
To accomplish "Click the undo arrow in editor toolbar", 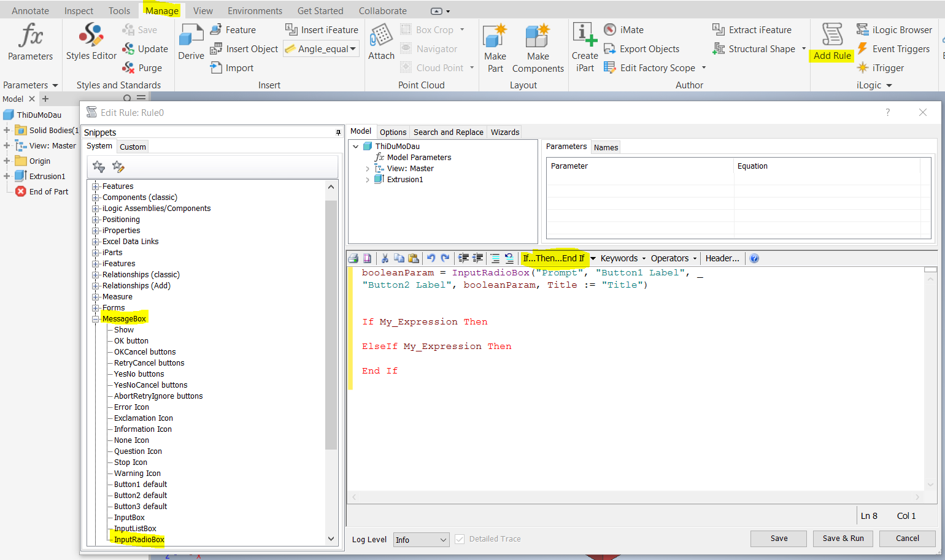I will point(431,258).
